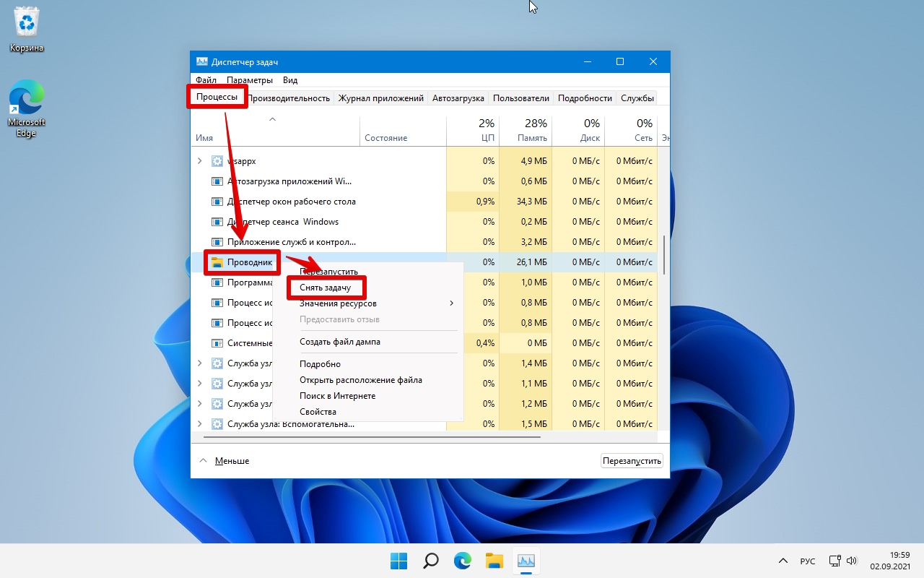Switch to the Службы tab

[x=637, y=98]
